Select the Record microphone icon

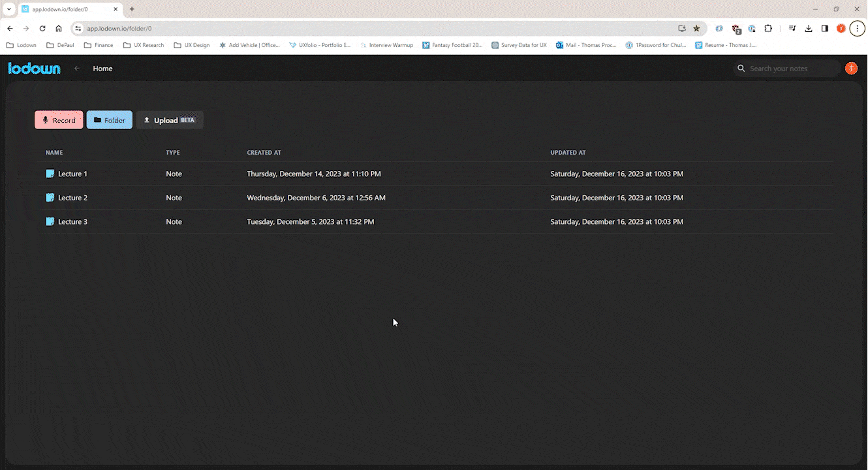pyautogui.click(x=45, y=120)
